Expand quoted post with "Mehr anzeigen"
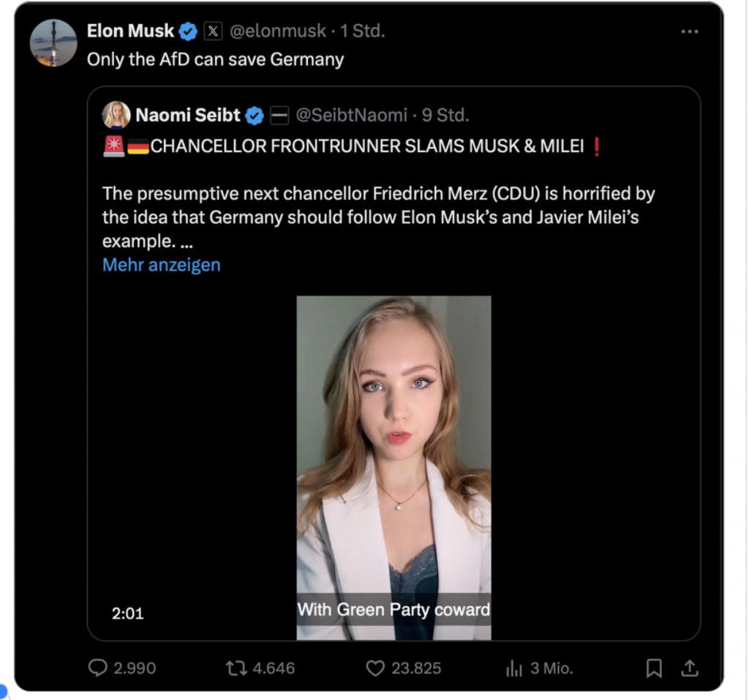The width and height of the screenshot is (749, 700). click(161, 265)
